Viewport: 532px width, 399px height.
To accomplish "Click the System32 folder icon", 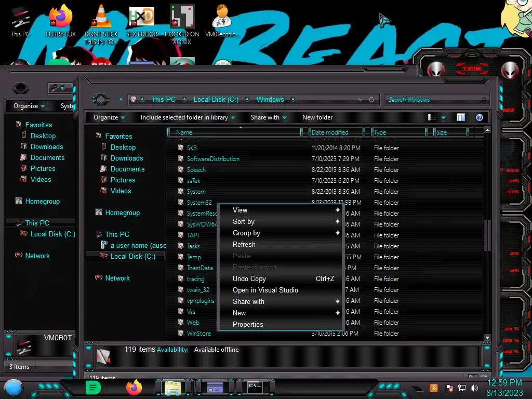I will point(181,202).
